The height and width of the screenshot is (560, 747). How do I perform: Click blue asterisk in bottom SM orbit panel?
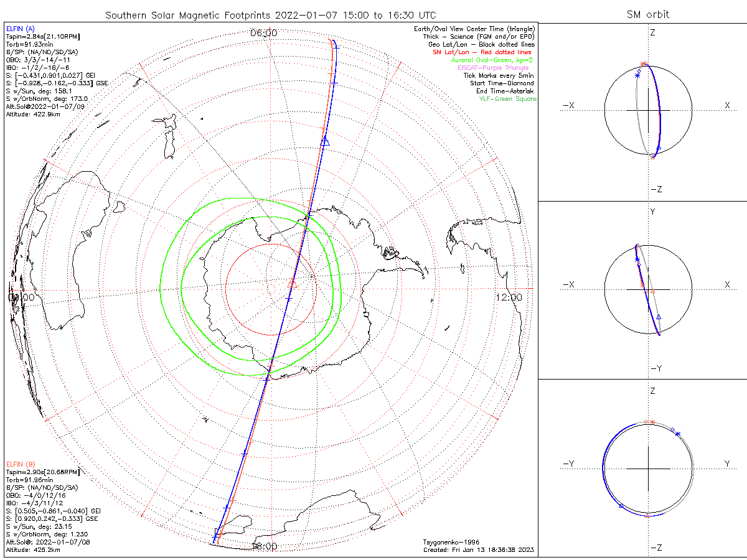pyautogui.click(x=678, y=434)
